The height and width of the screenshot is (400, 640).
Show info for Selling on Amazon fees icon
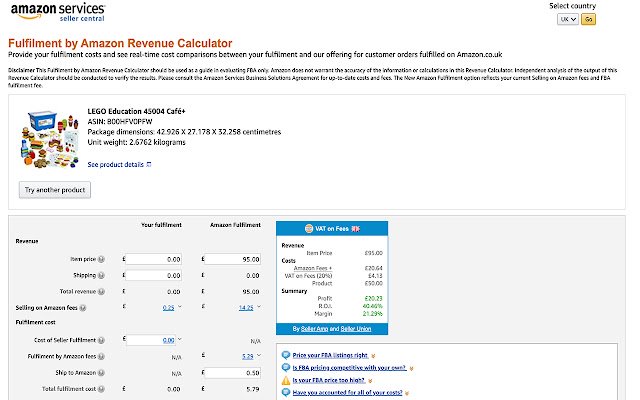coord(83,308)
